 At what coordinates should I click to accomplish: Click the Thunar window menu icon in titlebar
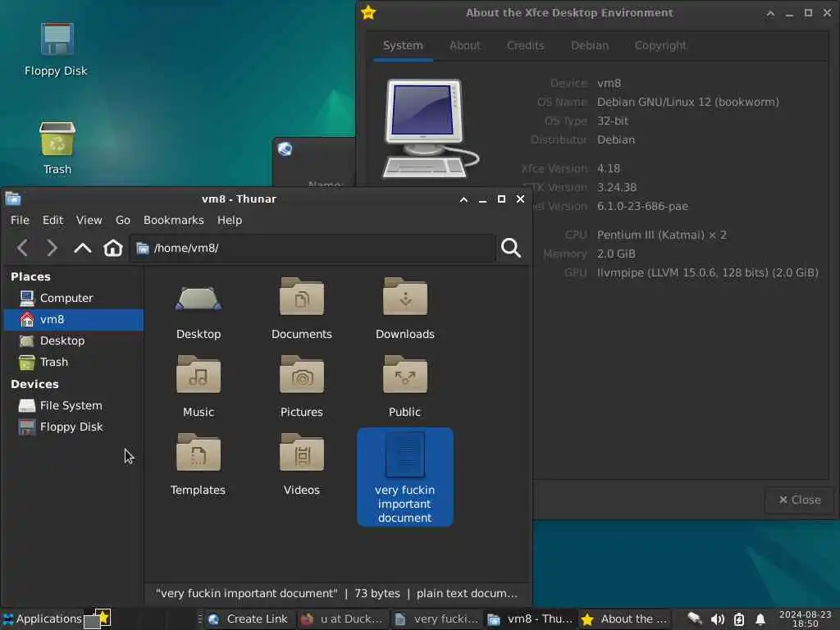[x=13, y=199]
